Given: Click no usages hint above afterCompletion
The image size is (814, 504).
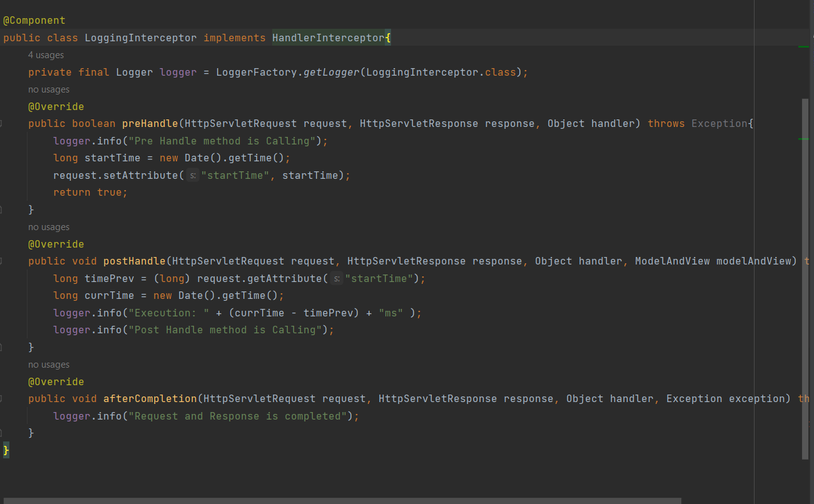Looking at the screenshot, I should (48, 364).
